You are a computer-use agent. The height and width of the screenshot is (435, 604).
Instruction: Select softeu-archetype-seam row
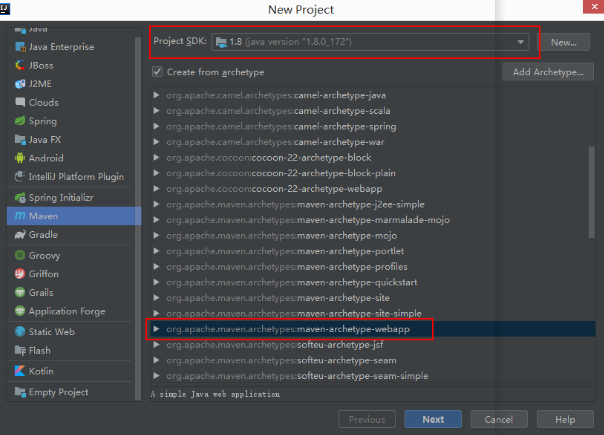(372, 360)
